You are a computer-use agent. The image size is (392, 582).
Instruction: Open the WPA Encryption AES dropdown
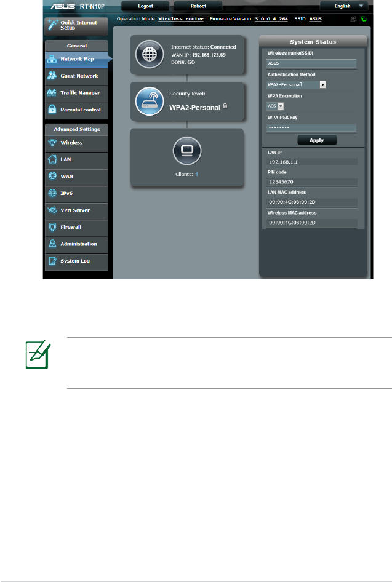click(276, 106)
